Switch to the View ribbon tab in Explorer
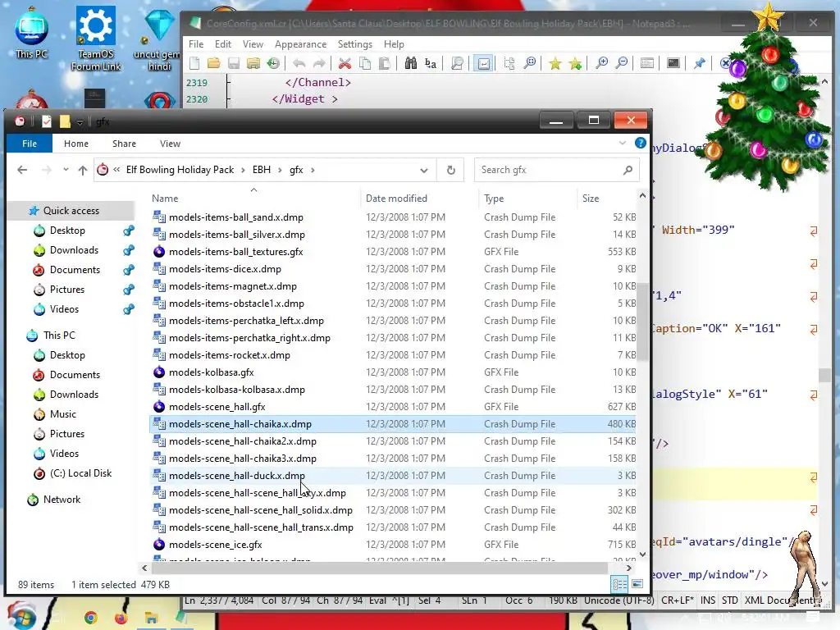Image resolution: width=840 pixels, height=630 pixels. pyautogui.click(x=170, y=144)
